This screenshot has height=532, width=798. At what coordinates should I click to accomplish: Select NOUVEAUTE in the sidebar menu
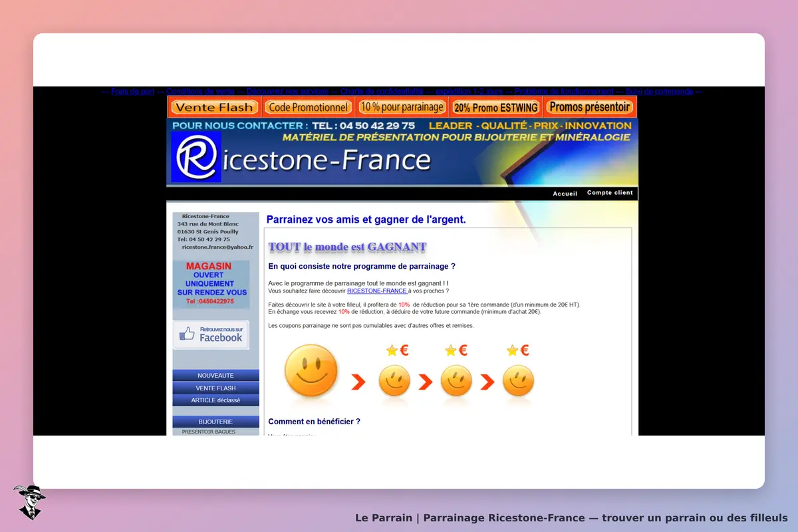click(x=215, y=376)
